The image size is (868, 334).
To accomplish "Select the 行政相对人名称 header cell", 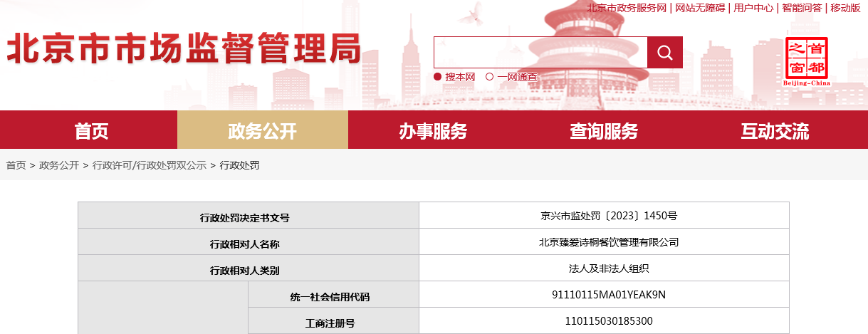I will tap(249, 242).
